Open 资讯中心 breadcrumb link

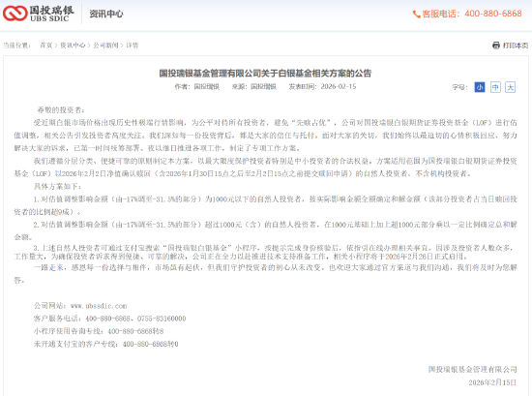(73, 46)
